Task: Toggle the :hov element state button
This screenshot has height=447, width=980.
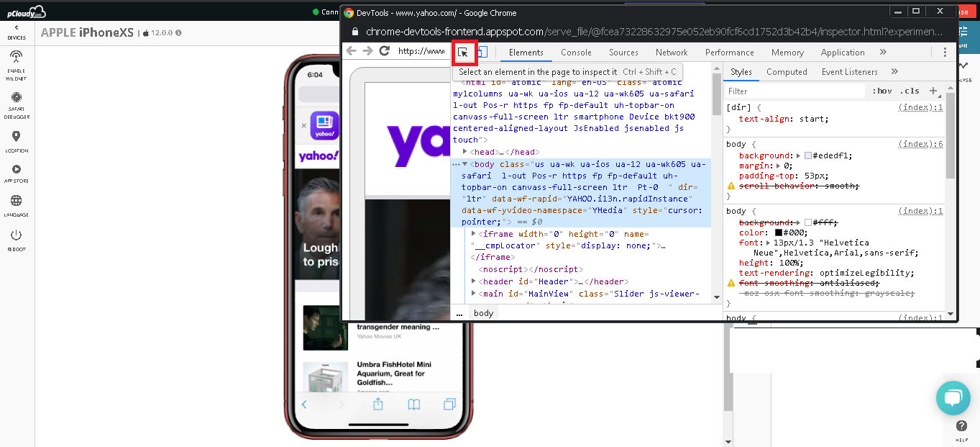Action: (882, 91)
